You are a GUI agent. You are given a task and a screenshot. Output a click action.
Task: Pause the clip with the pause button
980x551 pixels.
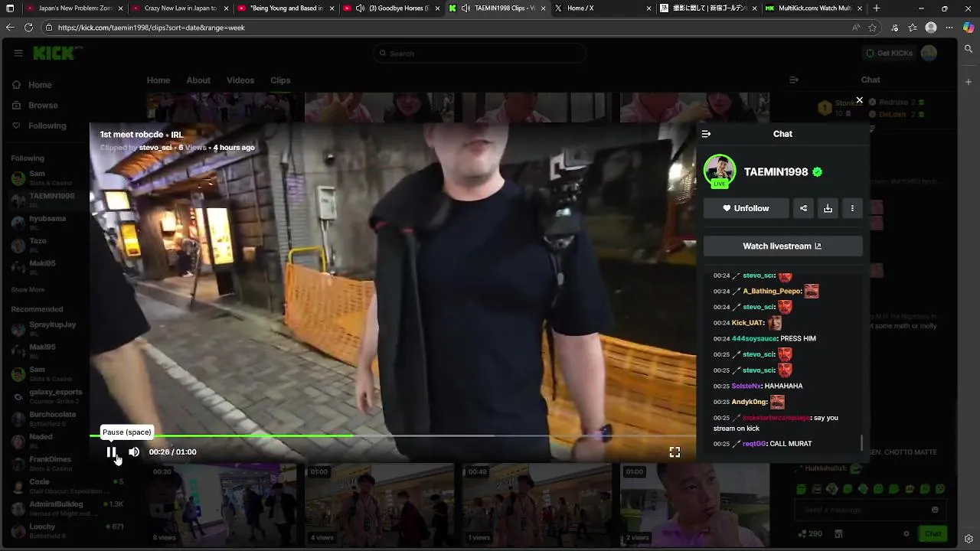[x=111, y=452]
